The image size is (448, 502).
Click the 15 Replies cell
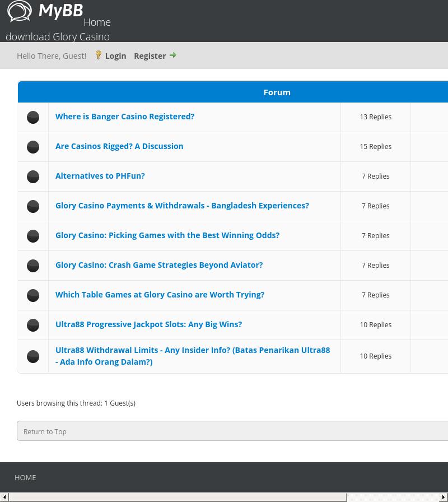pos(375,147)
